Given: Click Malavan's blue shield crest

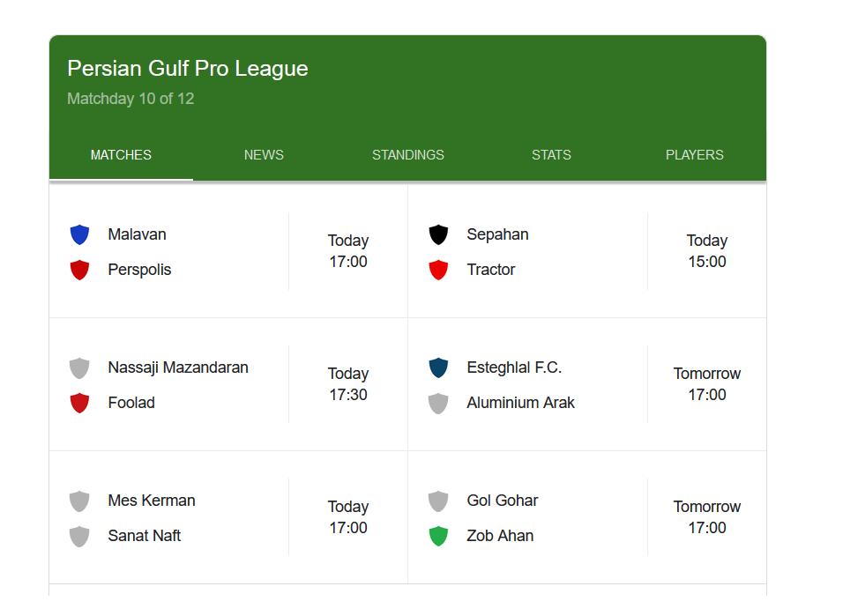Looking at the screenshot, I should (79, 234).
